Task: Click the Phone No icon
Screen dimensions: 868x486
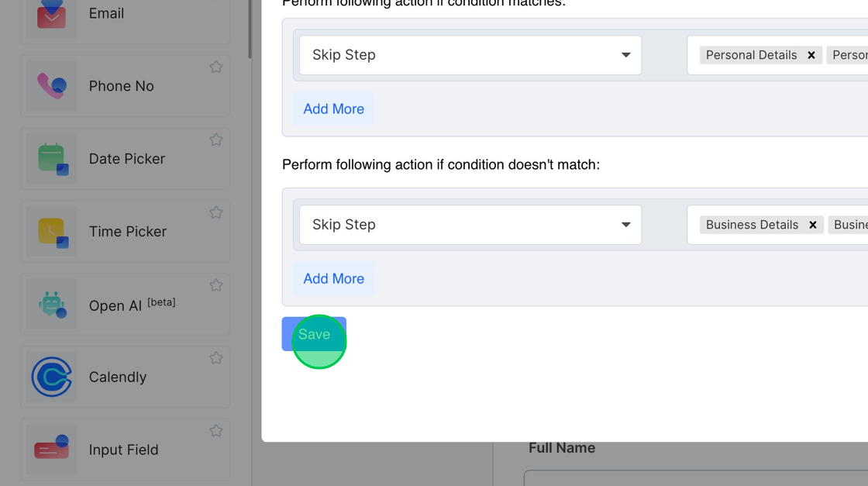Action: [51, 86]
